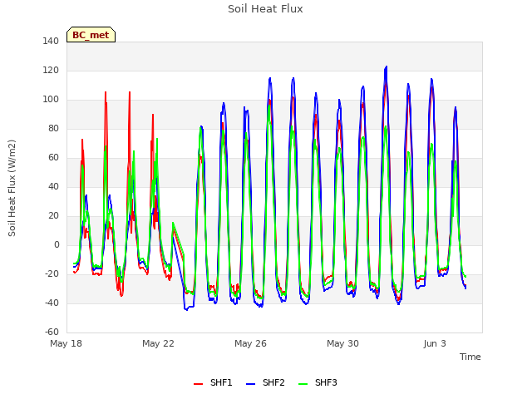
Task: Select the May 22 x-axis tick label
Action: click(x=158, y=343)
